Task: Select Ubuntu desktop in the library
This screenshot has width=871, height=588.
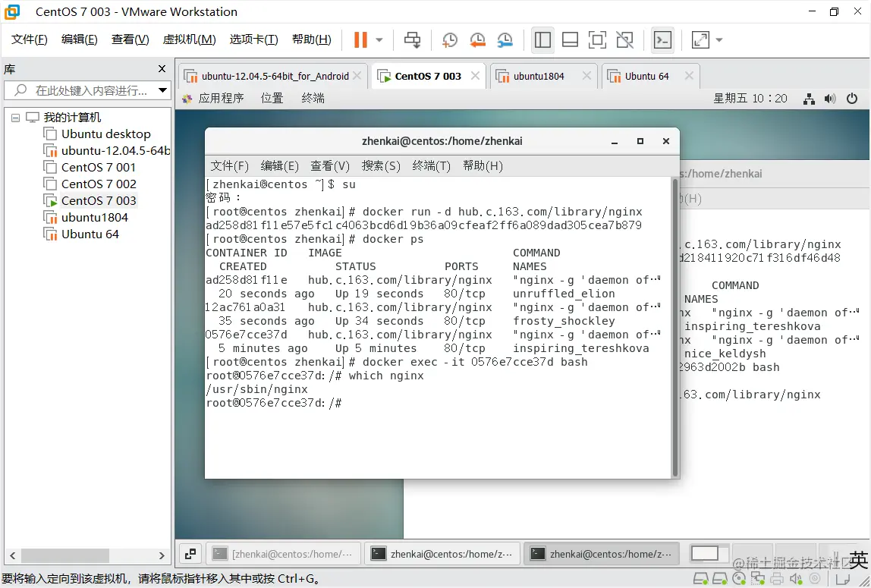Action: [x=97, y=134]
